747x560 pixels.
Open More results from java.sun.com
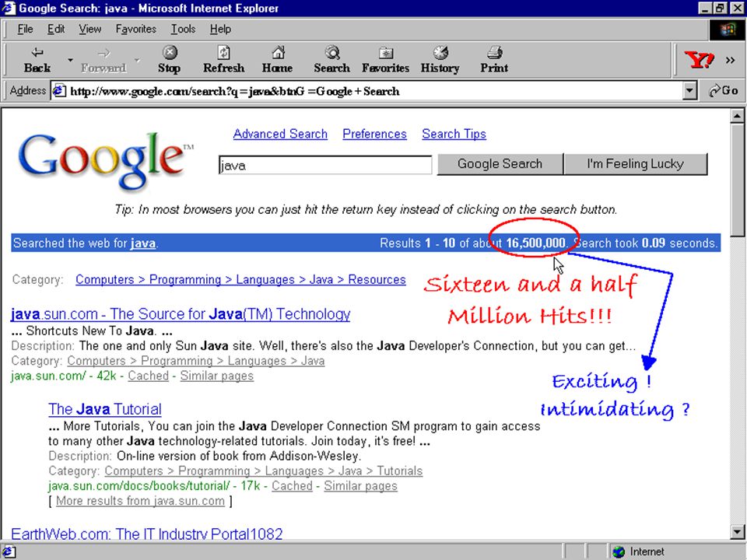click(x=140, y=501)
